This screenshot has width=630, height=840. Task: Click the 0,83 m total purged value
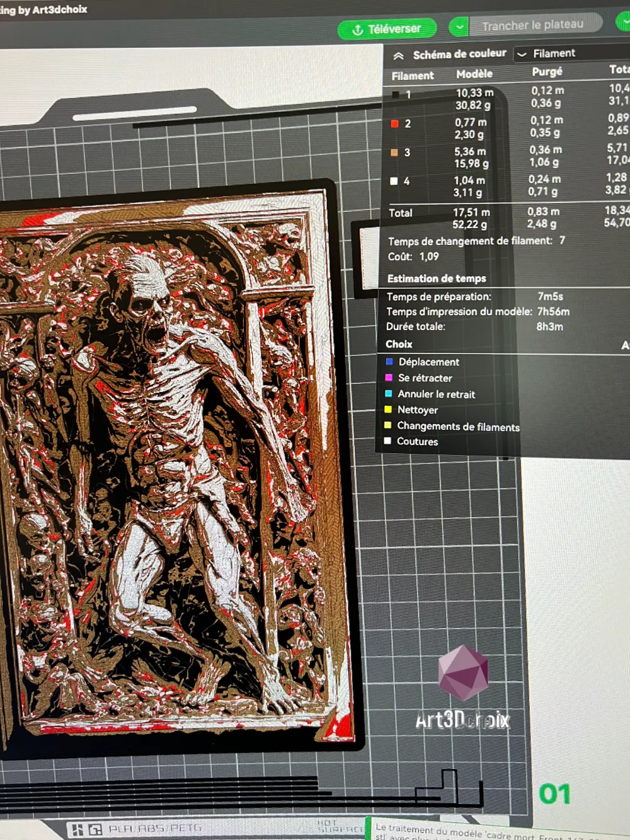pos(543,212)
